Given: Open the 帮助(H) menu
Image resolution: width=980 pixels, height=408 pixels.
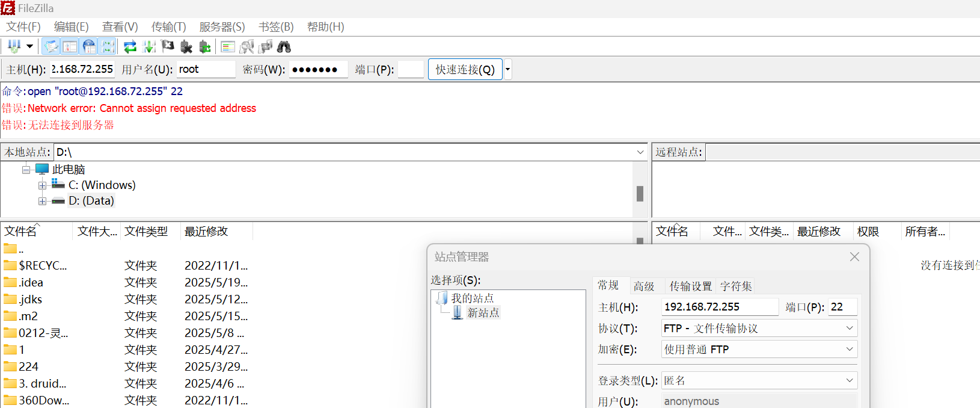Looking at the screenshot, I should (325, 26).
